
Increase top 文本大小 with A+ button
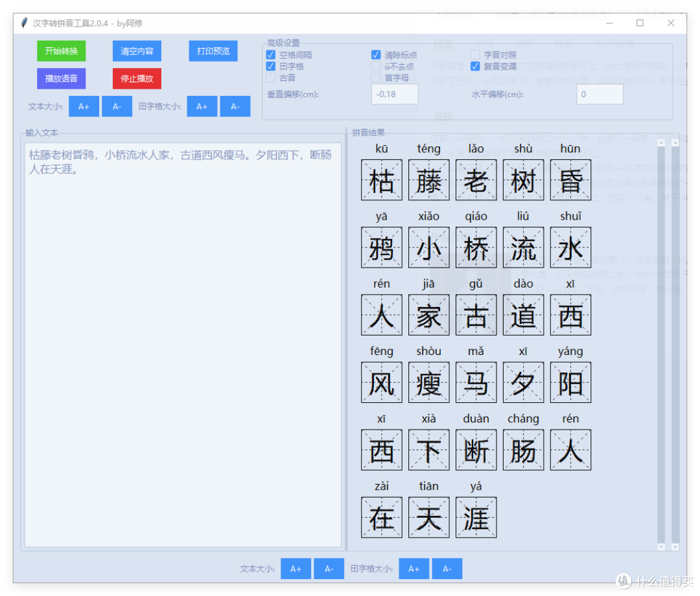tap(84, 107)
